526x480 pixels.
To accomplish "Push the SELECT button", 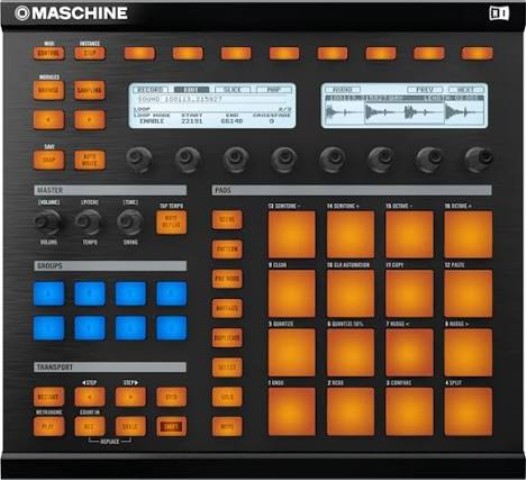I will 227,367.
